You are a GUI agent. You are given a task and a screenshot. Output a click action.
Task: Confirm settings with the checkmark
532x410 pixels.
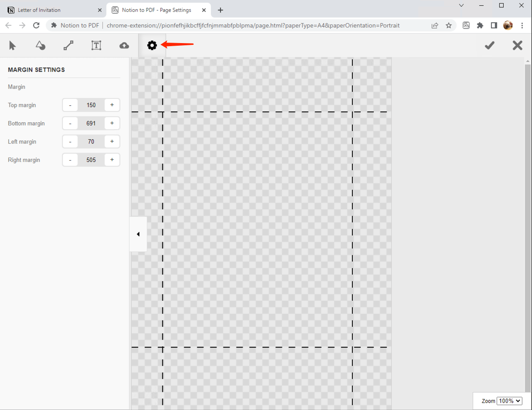click(489, 45)
